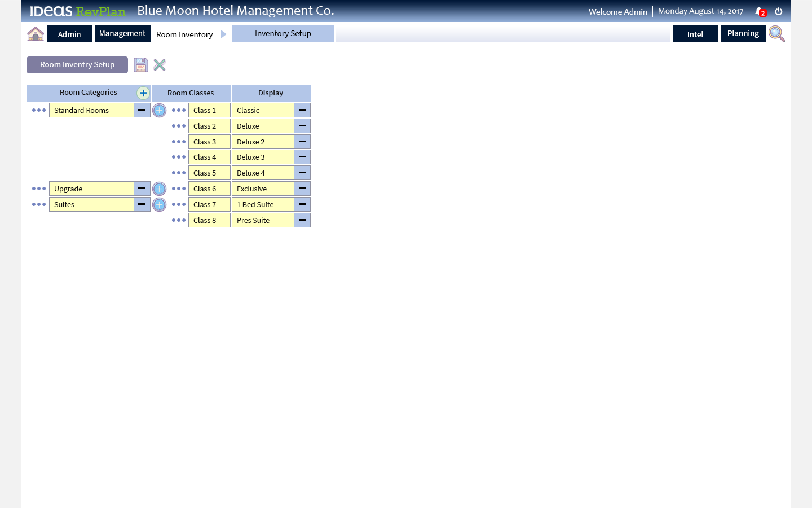The height and width of the screenshot is (508, 812).
Task: Click the magnifying glass search icon
Action: coord(776,34)
